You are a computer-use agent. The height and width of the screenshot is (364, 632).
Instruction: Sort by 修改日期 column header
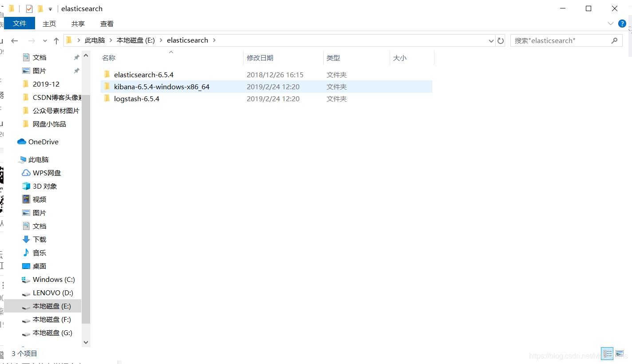(260, 58)
